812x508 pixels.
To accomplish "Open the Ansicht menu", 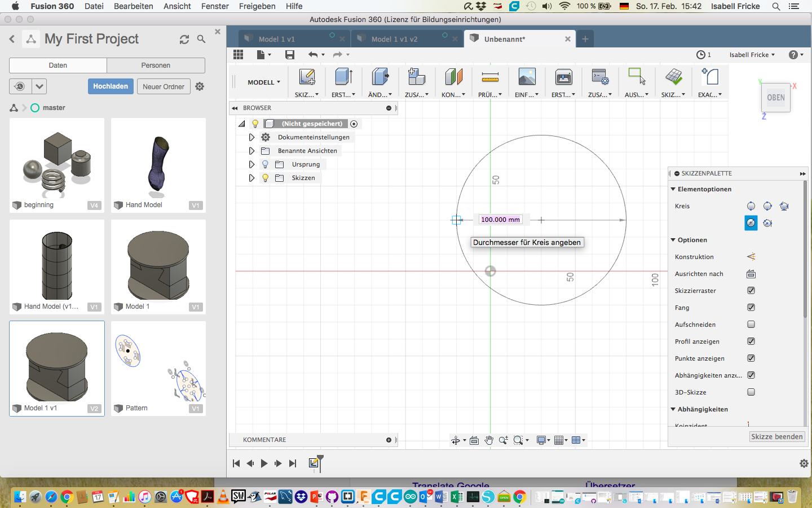I will (177, 6).
